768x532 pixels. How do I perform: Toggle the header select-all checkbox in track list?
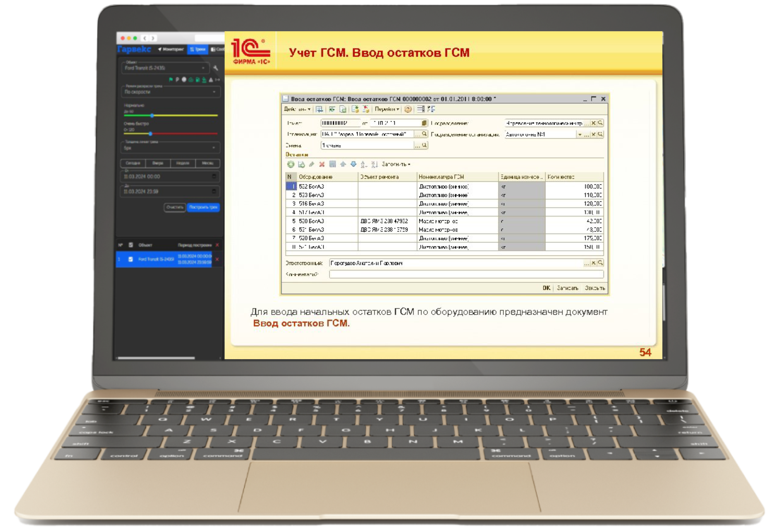click(x=131, y=245)
